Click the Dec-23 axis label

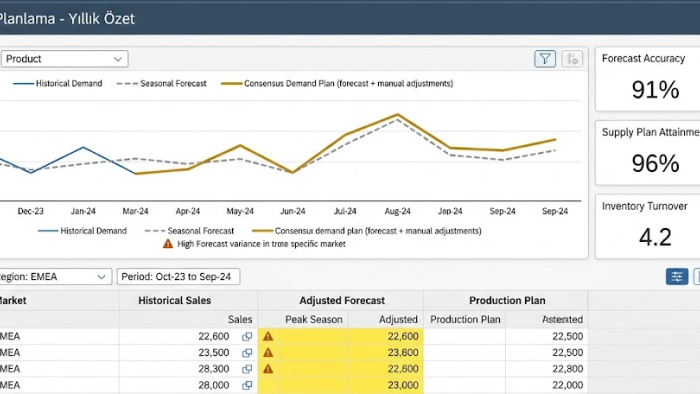[30, 211]
